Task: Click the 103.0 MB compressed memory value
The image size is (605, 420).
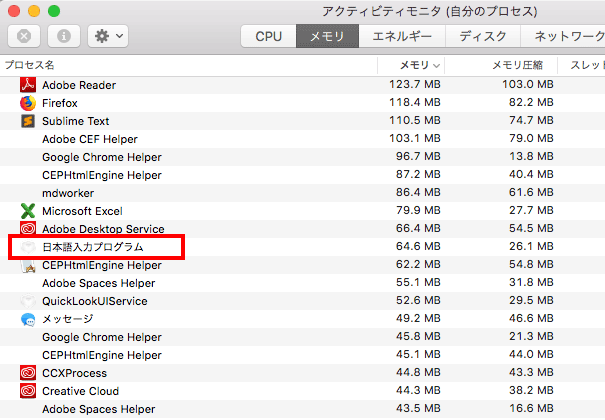Action: [x=528, y=84]
